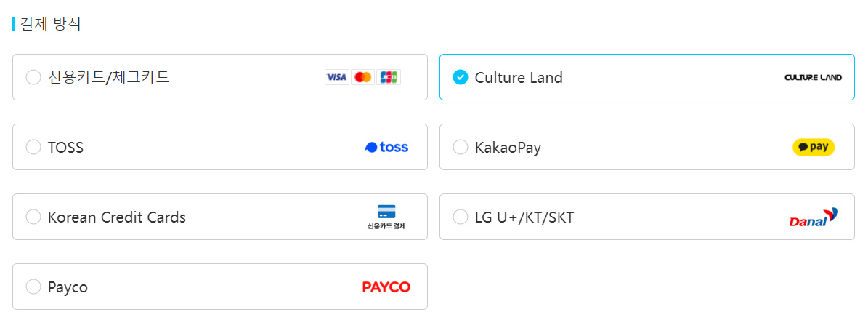Select the KakaoPay radio button
868x328 pixels.
pos(461,147)
